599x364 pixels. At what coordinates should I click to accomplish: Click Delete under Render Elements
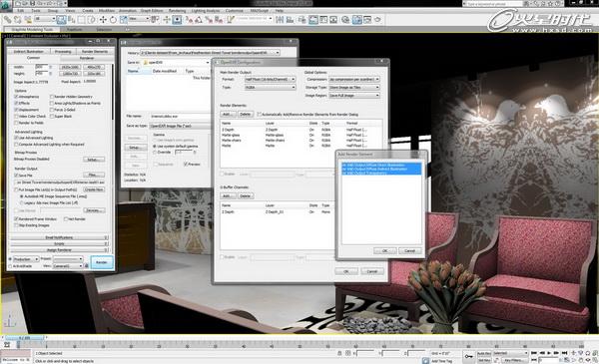[245, 114]
